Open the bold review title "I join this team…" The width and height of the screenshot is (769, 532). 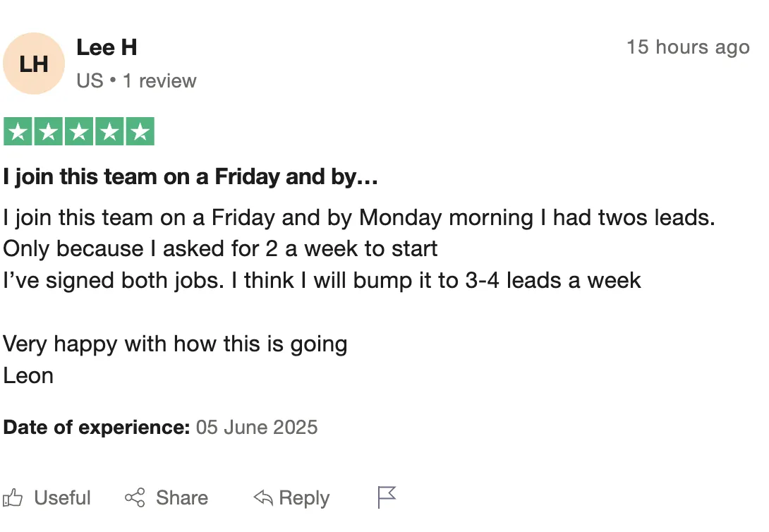pos(190,177)
